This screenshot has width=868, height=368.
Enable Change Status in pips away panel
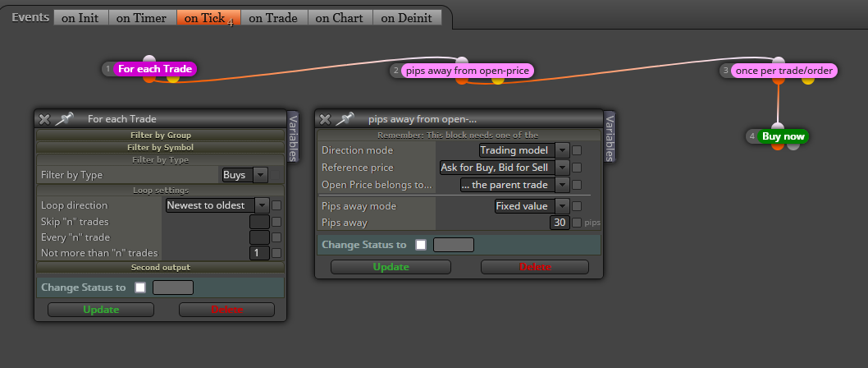point(421,245)
